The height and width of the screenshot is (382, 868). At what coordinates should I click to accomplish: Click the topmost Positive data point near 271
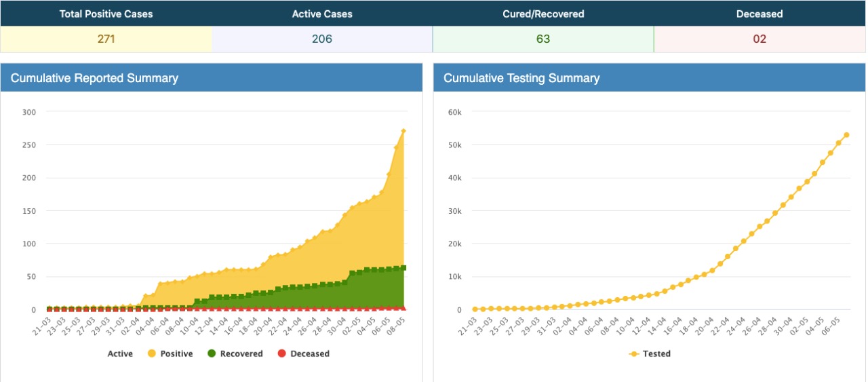tap(403, 131)
